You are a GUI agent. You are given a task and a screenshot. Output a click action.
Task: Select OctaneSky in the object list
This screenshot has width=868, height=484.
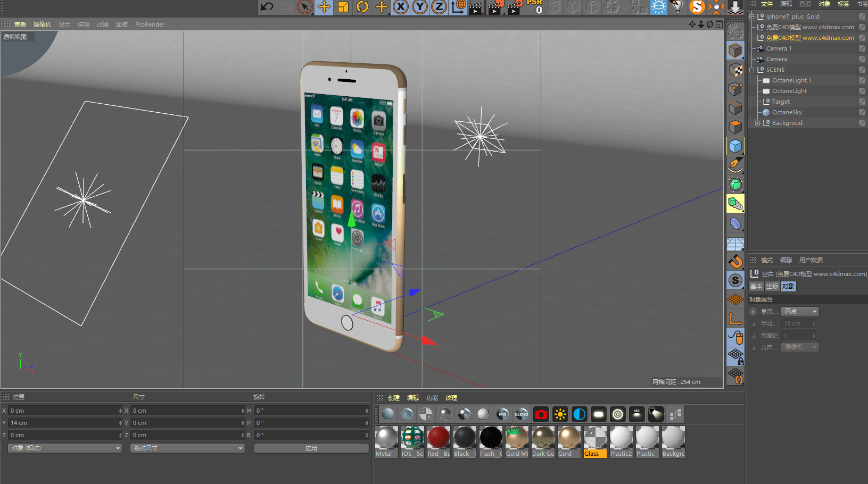tap(787, 112)
